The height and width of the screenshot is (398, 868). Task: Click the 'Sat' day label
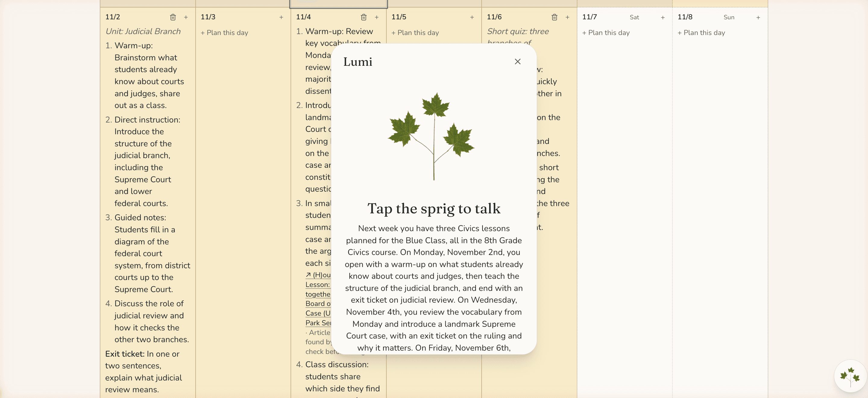634,17
